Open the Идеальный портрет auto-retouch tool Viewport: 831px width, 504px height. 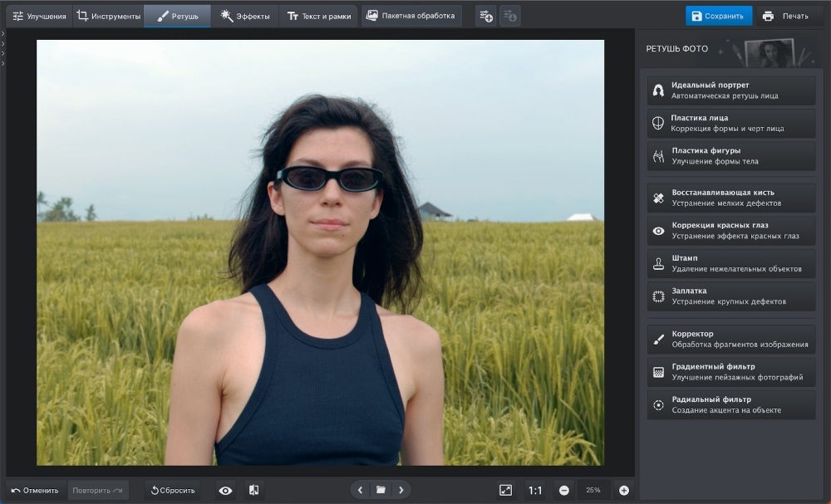[730, 91]
